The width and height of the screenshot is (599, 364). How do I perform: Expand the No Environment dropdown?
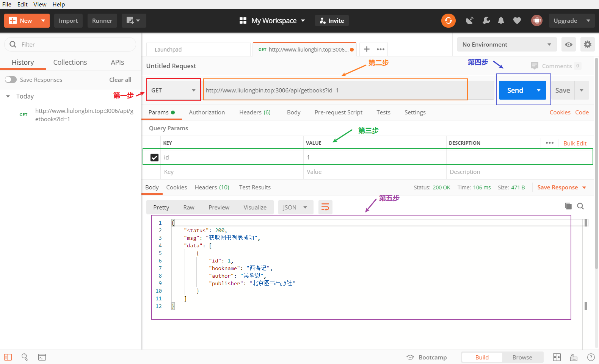click(506, 45)
